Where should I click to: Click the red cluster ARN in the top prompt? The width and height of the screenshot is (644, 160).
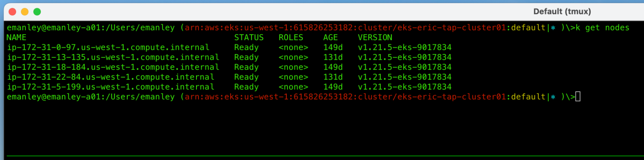[x=345, y=28]
